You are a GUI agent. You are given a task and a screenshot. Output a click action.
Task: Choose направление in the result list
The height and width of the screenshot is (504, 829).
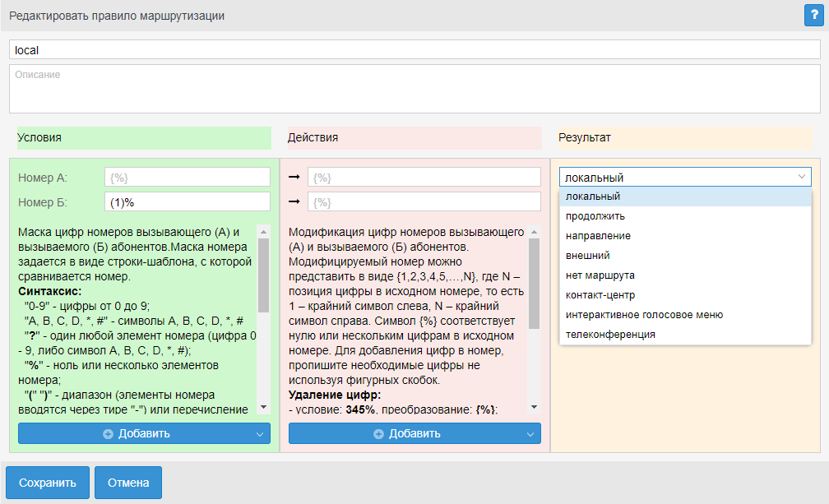tap(598, 236)
